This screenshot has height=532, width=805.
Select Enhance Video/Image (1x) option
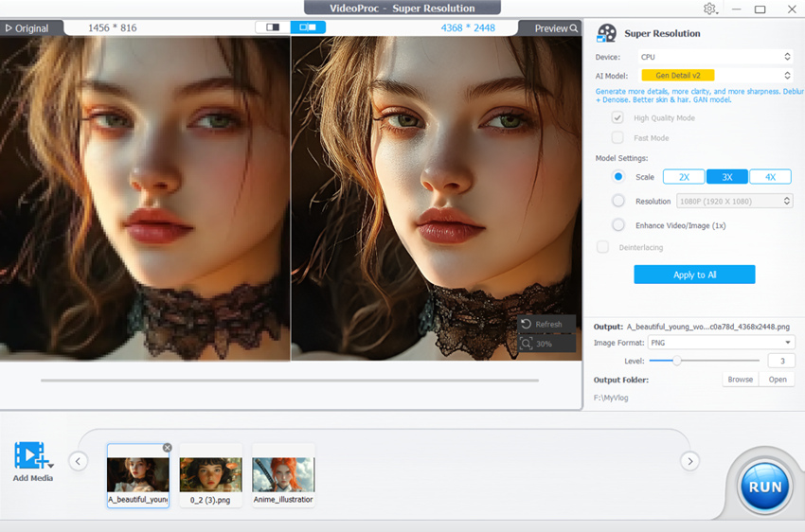618,225
